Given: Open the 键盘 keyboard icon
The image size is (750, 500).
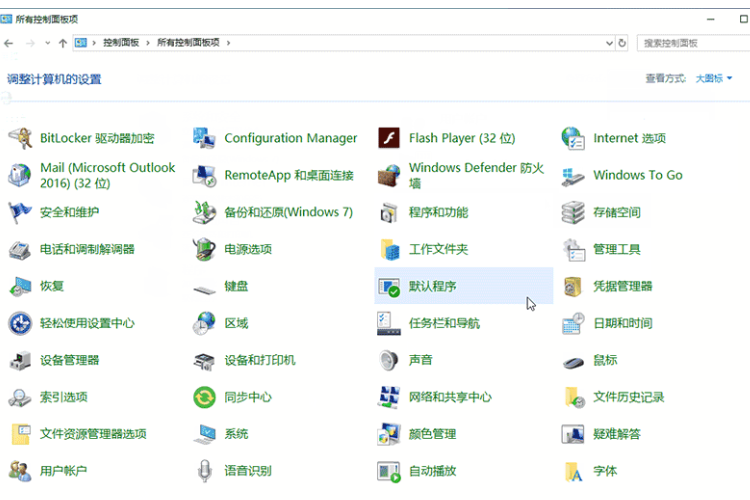Looking at the screenshot, I should point(204,289).
